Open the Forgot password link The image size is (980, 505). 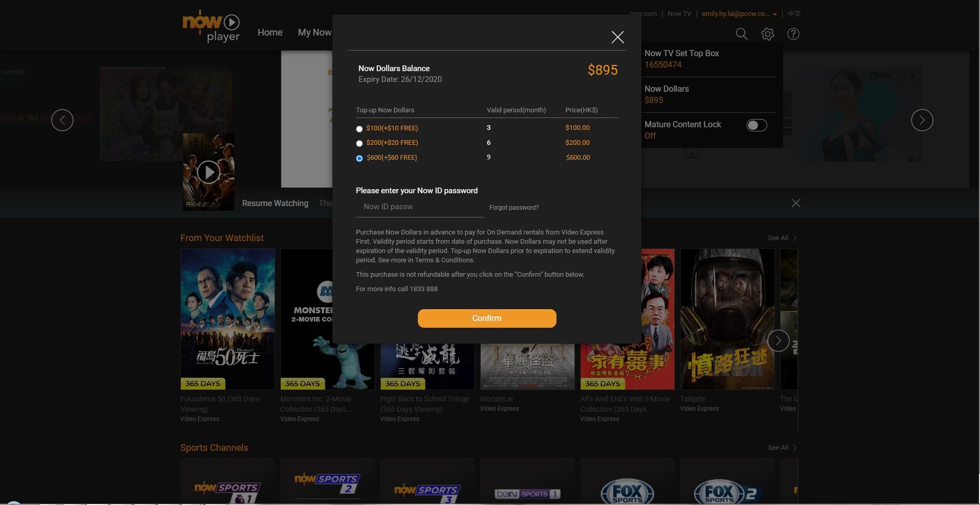click(514, 208)
